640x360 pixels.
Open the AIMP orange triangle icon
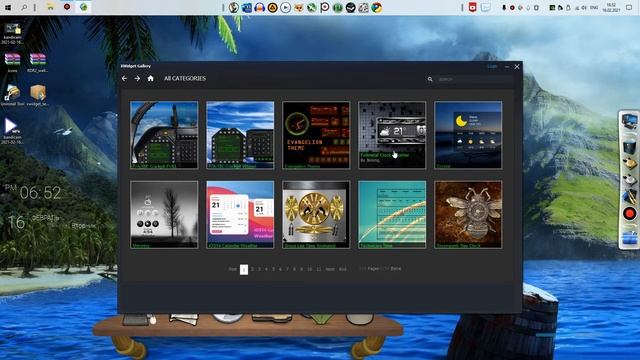[273, 7]
